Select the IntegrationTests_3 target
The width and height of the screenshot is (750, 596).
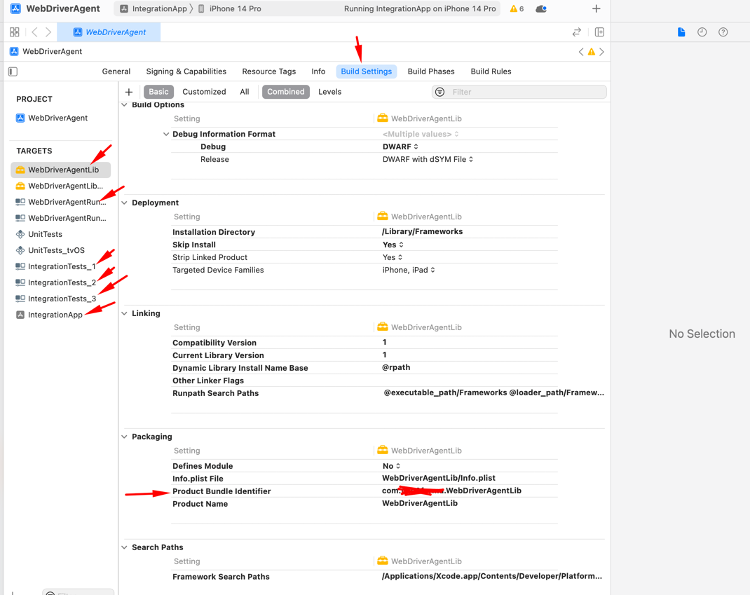tap(62, 298)
